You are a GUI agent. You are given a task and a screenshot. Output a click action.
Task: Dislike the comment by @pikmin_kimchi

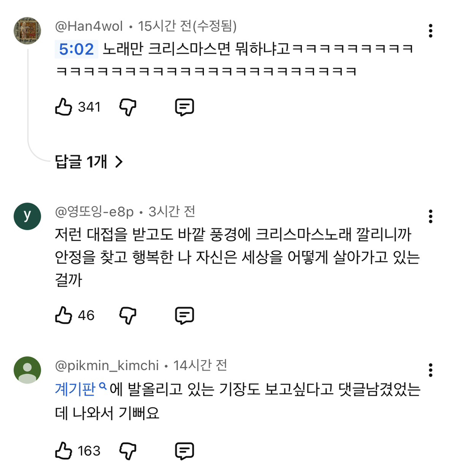[x=128, y=451]
